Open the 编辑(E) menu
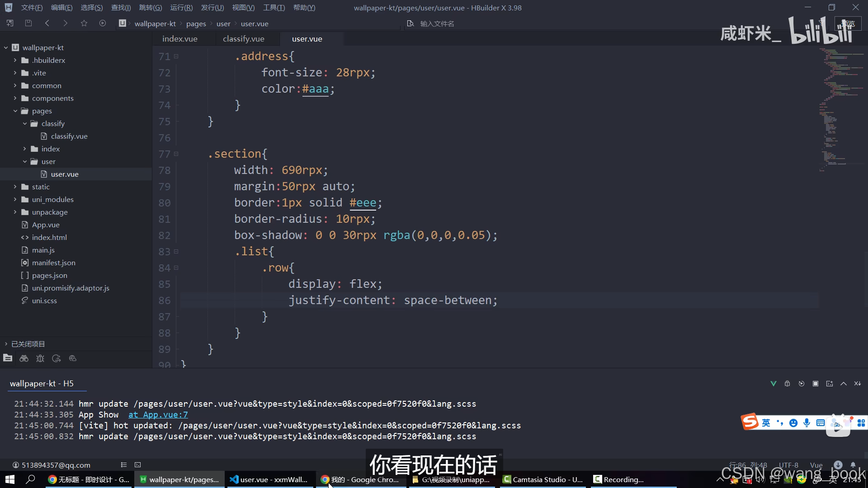The width and height of the screenshot is (868, 488). [61, 8]
